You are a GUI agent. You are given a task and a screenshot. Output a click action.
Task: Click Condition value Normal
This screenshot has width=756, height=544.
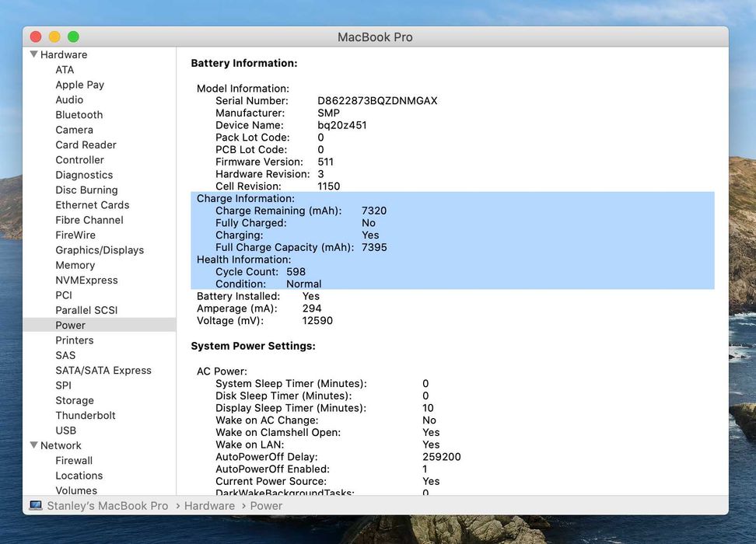coord(304,284)
